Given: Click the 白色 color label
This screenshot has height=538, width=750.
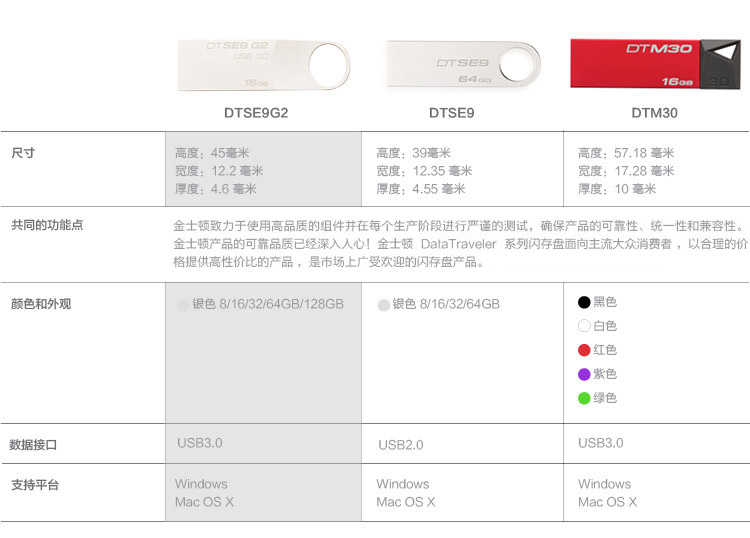Looking at the screenshot, I should pyautogui.click(x=605, y=326).
